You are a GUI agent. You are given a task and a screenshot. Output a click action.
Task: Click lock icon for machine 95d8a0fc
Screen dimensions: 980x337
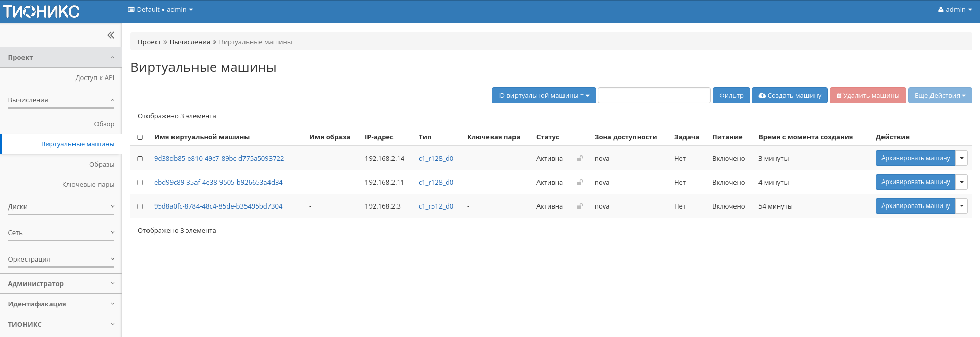[580, 206]
